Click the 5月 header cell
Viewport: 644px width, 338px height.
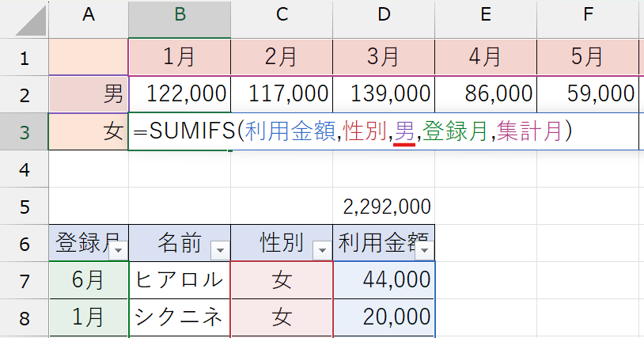pyautogui.click(x=588, y=57)
